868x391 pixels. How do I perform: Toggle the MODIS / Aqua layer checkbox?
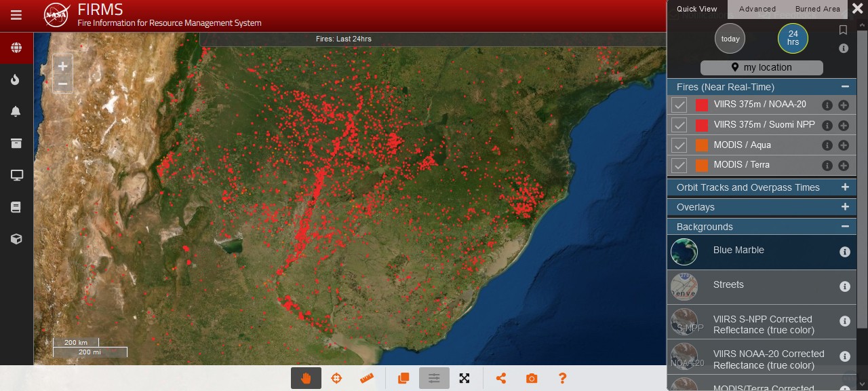(x=679, y=145)
